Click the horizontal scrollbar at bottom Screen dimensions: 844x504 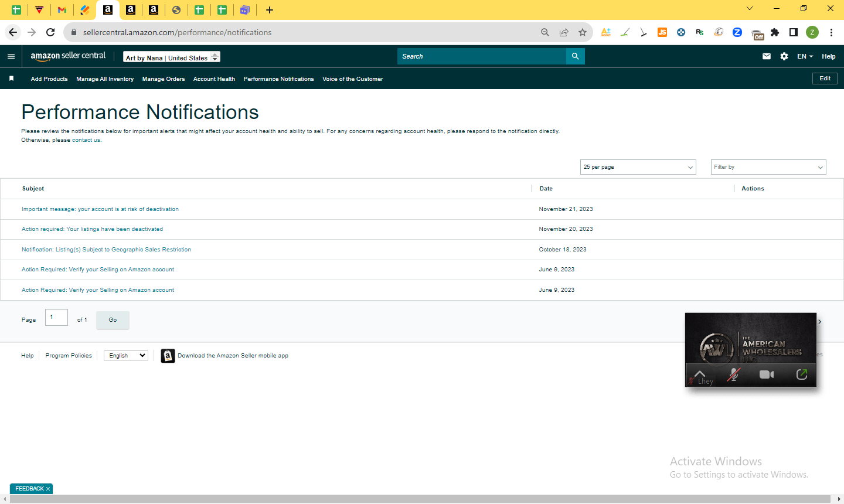point(420,499)
